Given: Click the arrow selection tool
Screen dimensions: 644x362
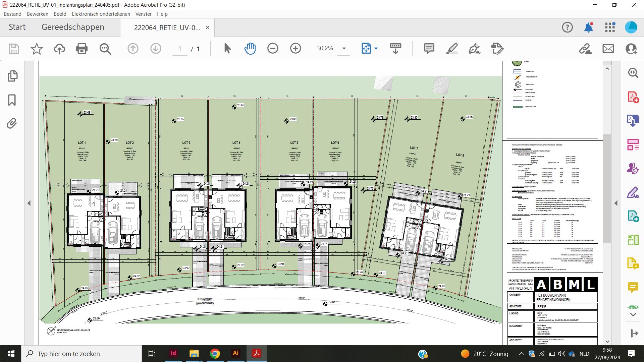Looking at the screenshot, I should click(x=227, y=49).
